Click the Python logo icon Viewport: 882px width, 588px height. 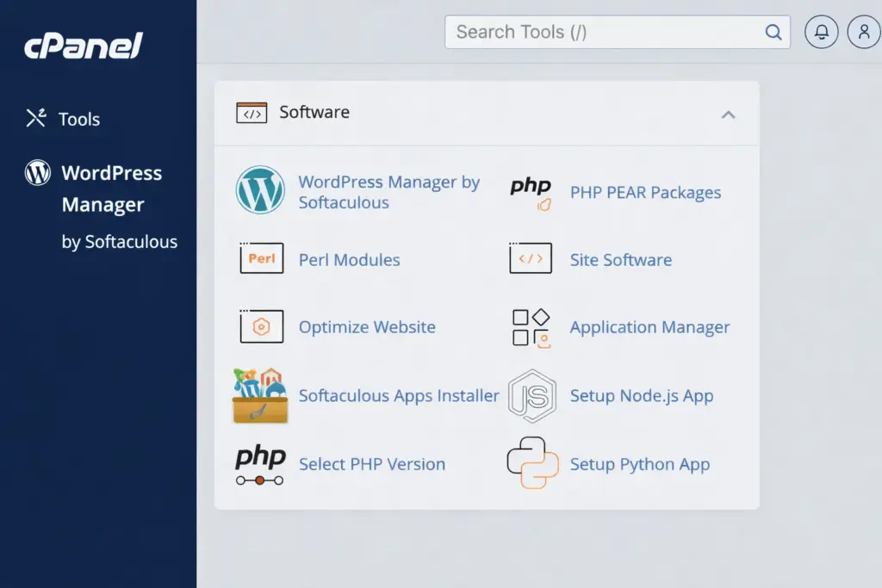(531, 463)
